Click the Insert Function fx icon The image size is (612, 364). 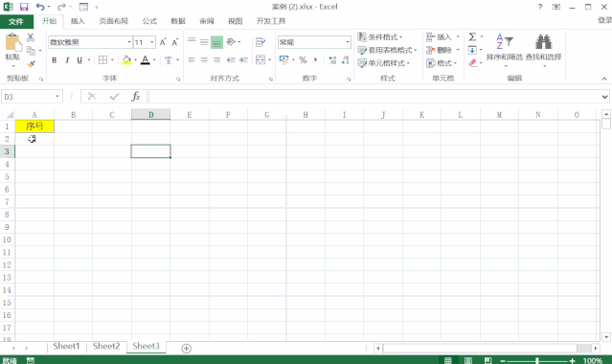(x=135, y=96)
